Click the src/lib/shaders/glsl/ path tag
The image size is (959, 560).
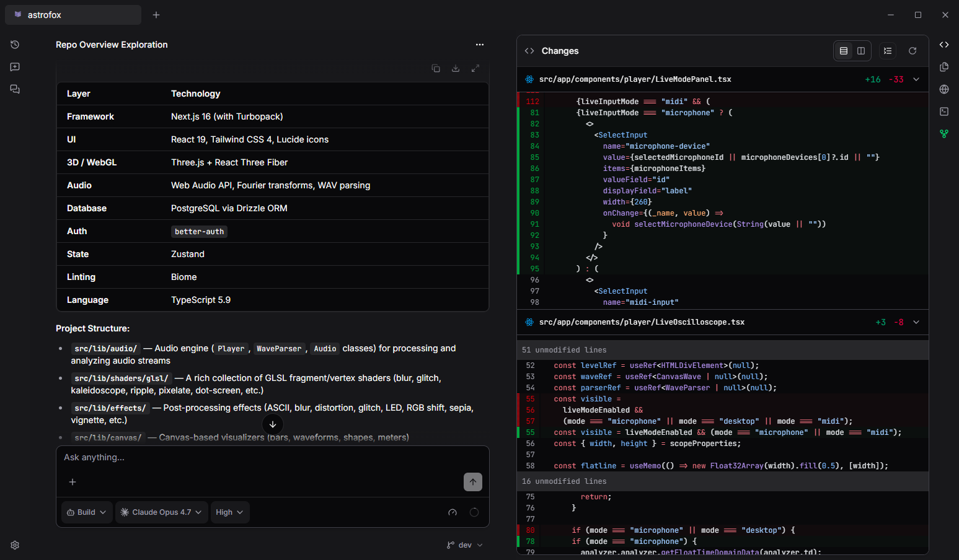click(122, 378)
